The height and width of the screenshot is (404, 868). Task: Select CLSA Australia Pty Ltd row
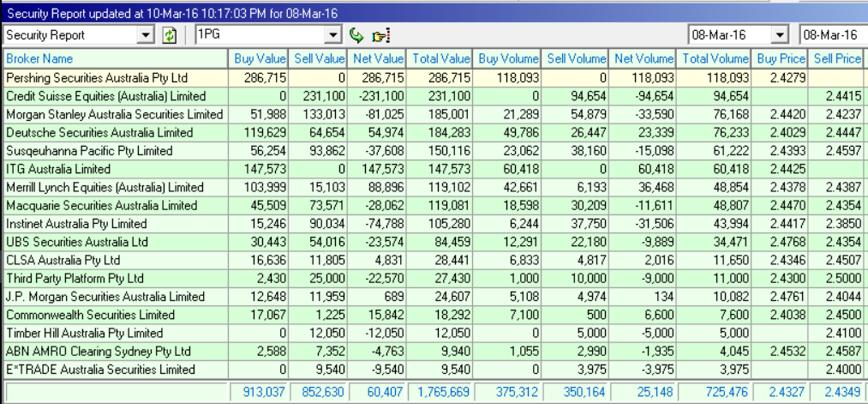[434, 260]
